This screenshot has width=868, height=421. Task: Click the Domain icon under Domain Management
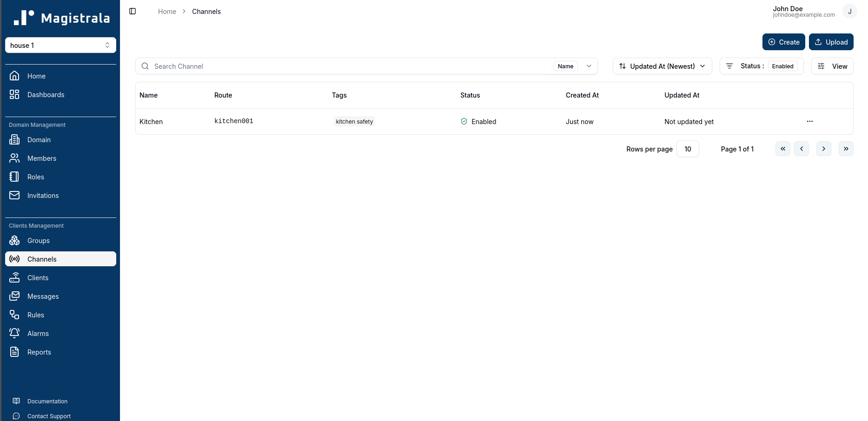click(x=14, y=139)
